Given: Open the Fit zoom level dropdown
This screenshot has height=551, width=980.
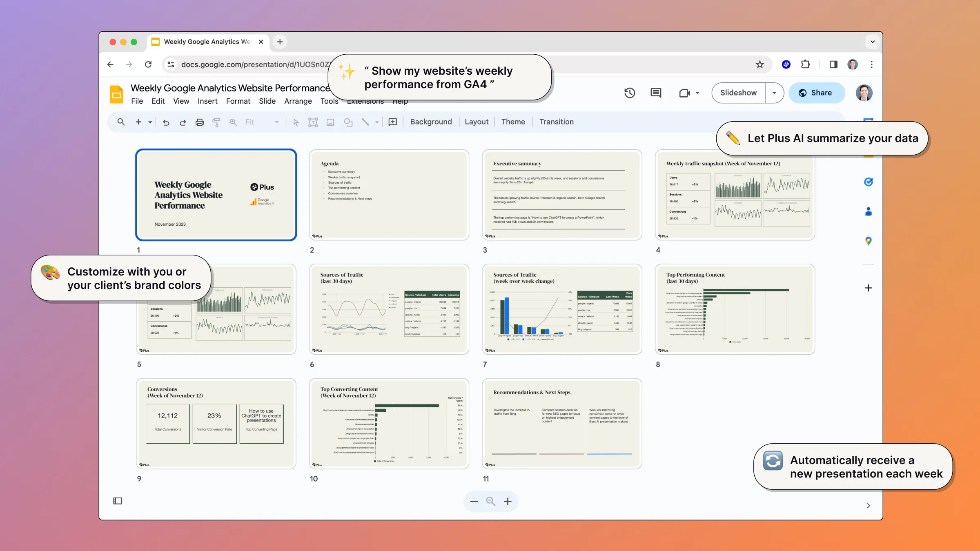Looking at the screenshot, I should (x=262, y=122).
